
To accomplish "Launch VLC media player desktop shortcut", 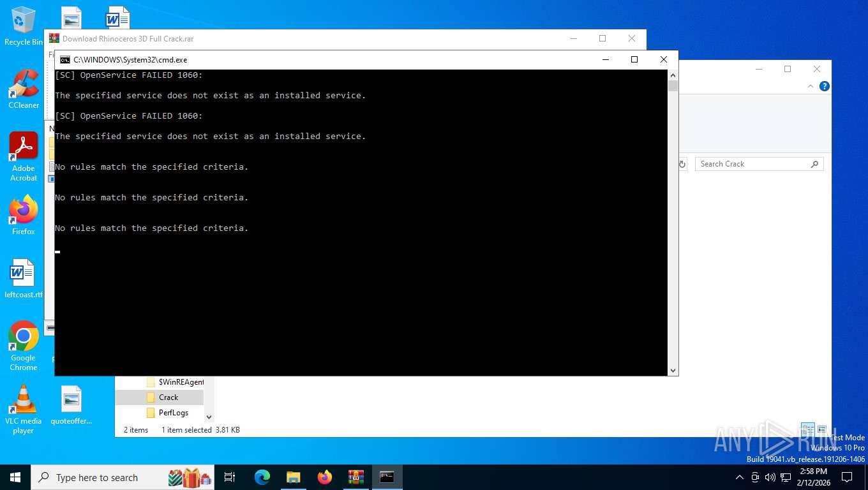I will (x=24, y=409).
